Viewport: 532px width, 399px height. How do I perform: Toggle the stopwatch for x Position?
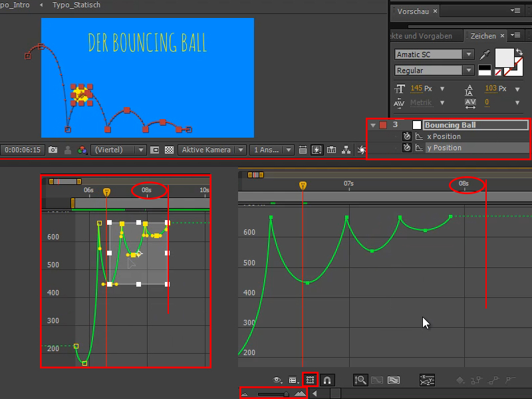(407, 136)
